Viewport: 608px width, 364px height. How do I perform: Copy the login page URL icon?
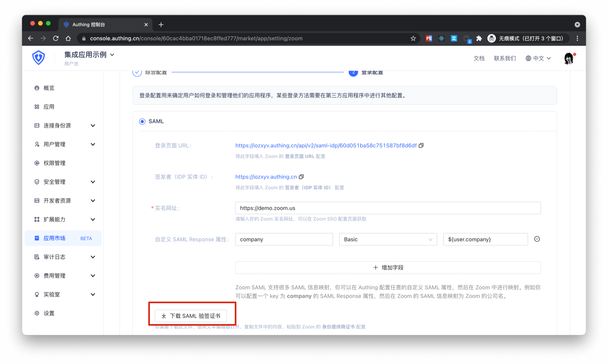(421, 145)
